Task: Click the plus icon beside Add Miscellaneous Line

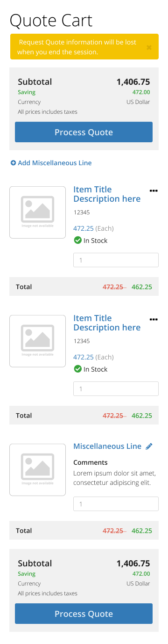Action: (13, 163)
